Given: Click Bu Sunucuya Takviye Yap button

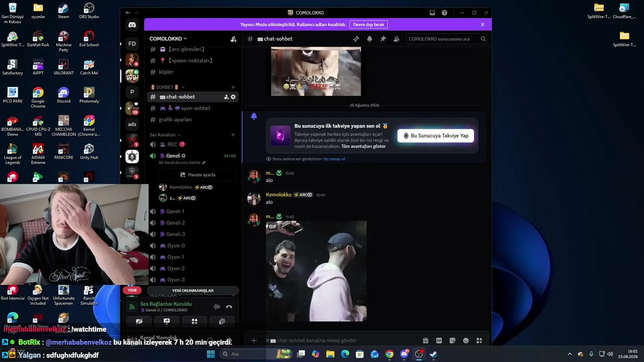Looking at the screenshot, I should tap(436, 136).
